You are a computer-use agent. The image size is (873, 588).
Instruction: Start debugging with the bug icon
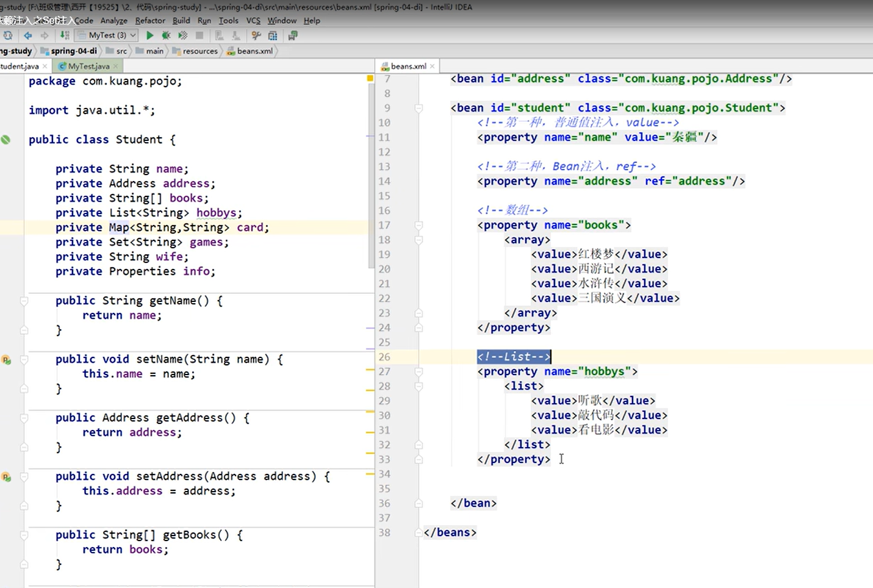166,35
